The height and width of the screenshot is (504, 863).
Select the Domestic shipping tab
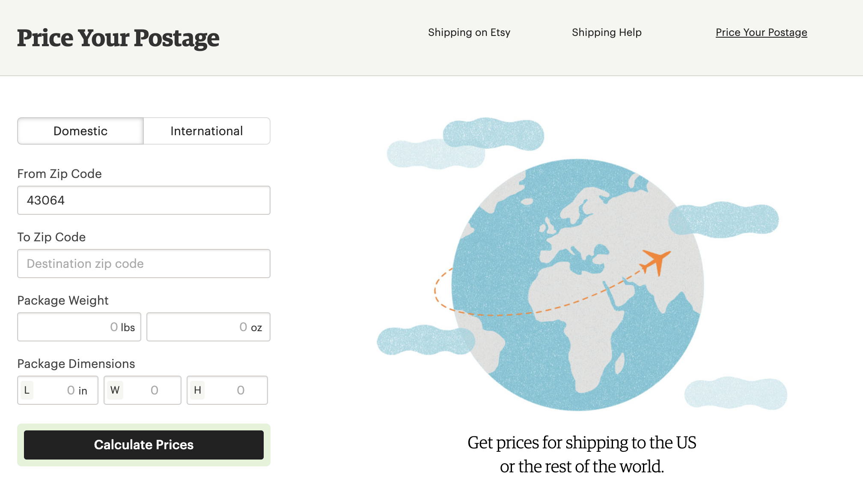[x=80, y=131]
